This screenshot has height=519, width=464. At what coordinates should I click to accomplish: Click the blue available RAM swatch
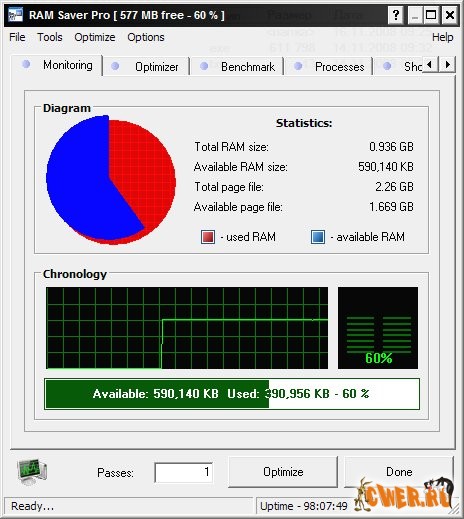(x=318, y=237)
